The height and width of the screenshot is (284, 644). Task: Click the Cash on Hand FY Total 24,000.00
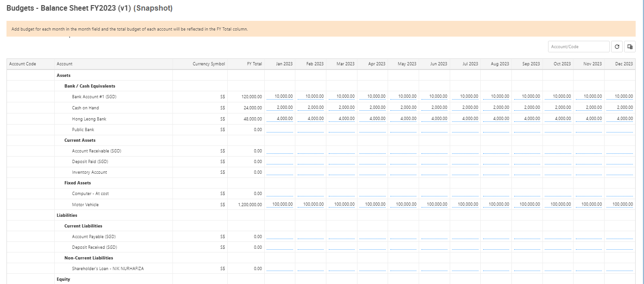click(x=253, y=108)
